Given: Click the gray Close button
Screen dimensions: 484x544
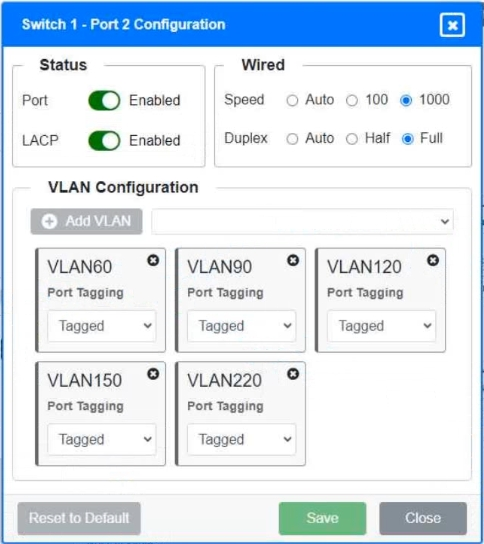Looking at the screenshot, I should point(423,518).
